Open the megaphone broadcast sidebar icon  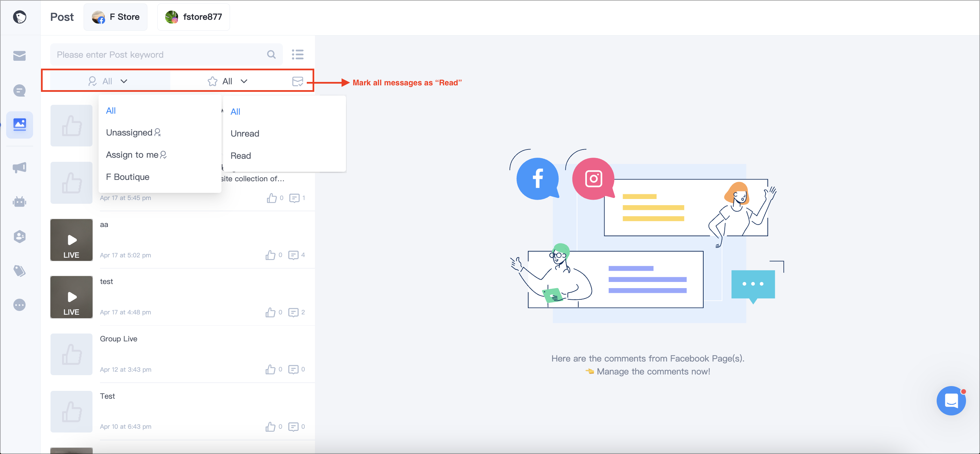tap(19, 168)
